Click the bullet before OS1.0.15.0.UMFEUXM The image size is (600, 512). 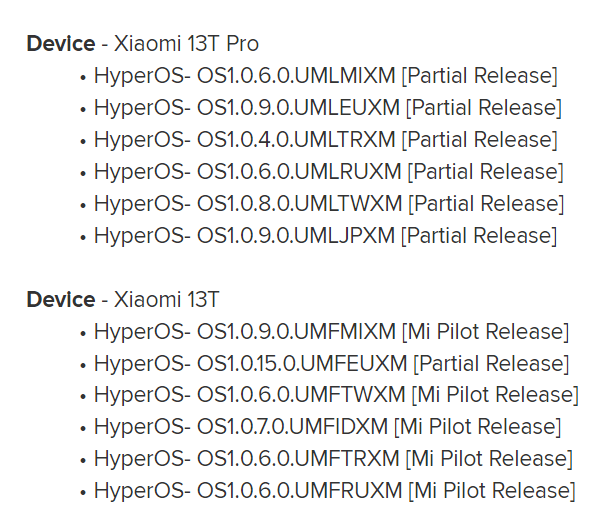tap(83, 365)
